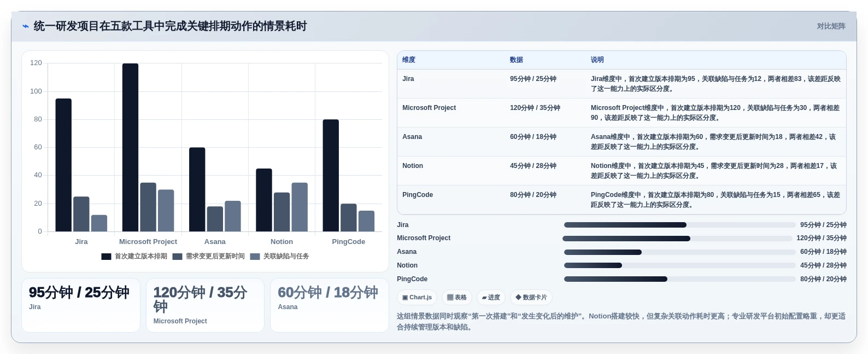
Task: Click the PingCode x-axis label
Action: click(348, 242)
